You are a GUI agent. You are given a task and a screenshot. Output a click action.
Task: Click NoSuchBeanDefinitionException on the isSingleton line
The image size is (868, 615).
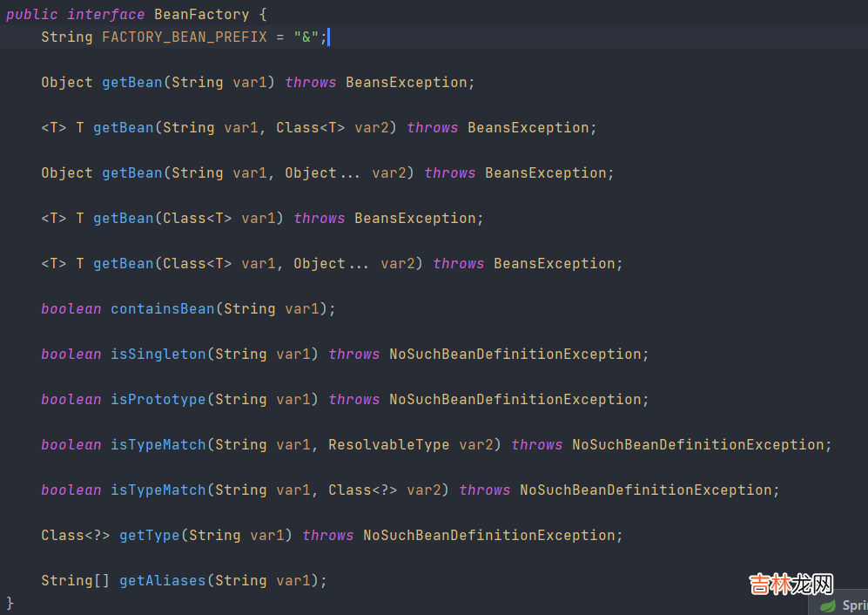[x=515, y=354]
